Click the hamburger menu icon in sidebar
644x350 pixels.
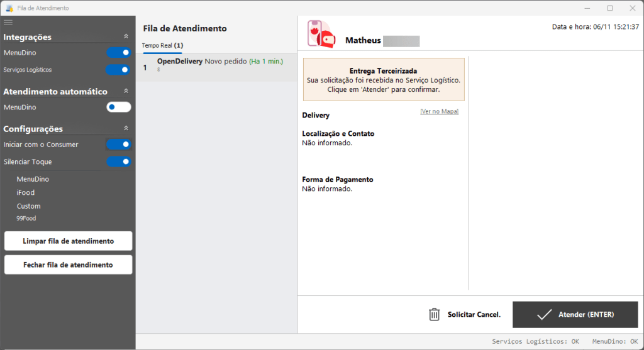(x=8, y=22)
